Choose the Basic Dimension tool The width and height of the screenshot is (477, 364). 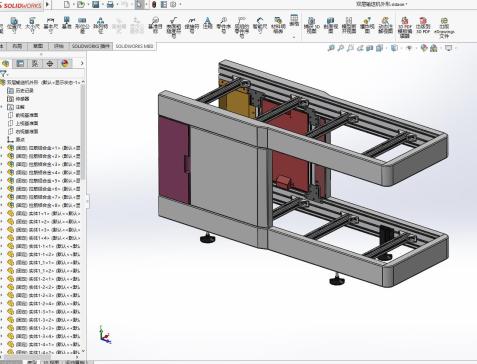(50, 25)
